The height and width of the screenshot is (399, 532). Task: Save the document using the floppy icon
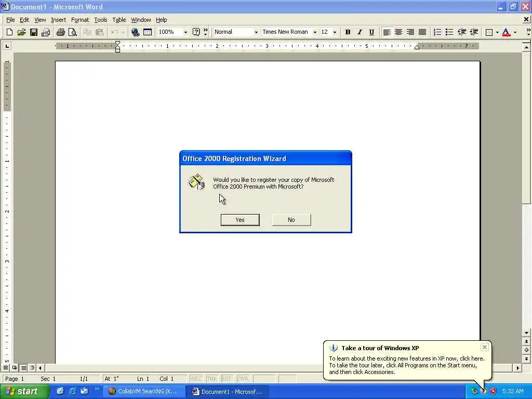coord(34,32)
